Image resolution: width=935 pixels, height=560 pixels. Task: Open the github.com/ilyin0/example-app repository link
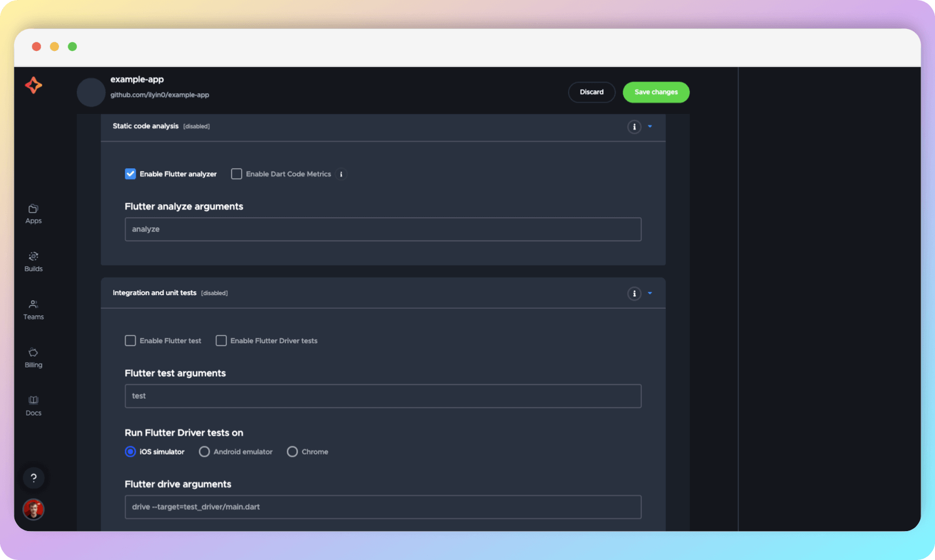[x=160, y=94]
